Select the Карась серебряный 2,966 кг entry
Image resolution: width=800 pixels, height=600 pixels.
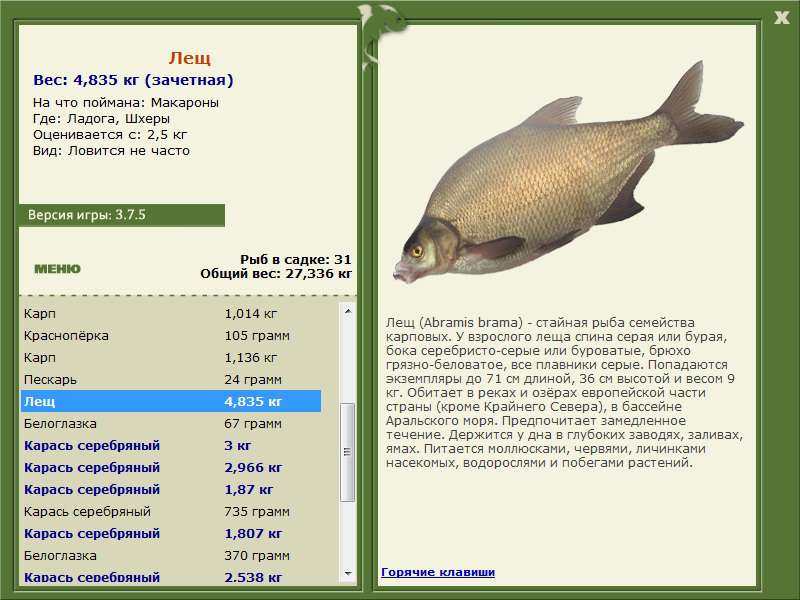171,467
